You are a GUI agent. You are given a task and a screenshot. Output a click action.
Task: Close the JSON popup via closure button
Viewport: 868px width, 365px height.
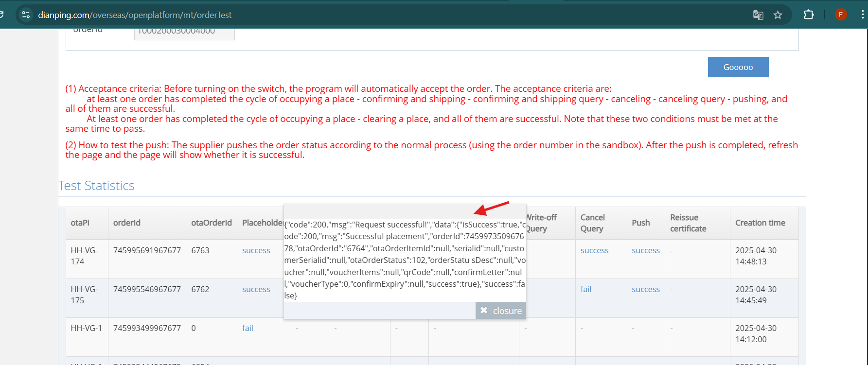coord(501,311)
